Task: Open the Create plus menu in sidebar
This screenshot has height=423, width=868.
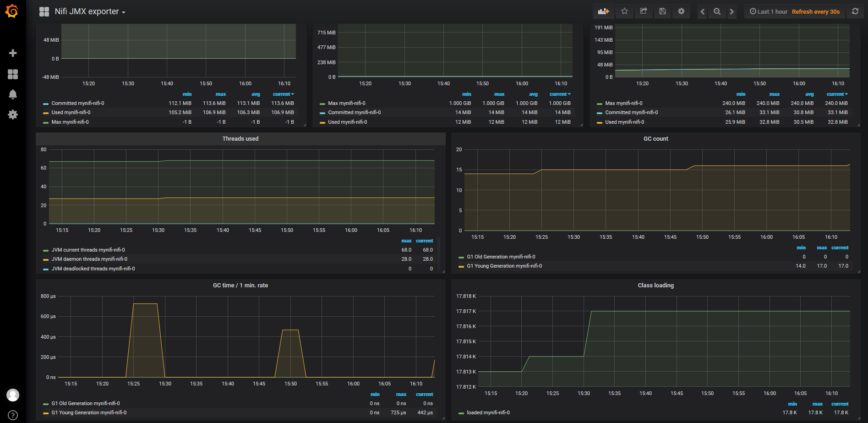Action: pyautogui.click(x=13, y=53)
